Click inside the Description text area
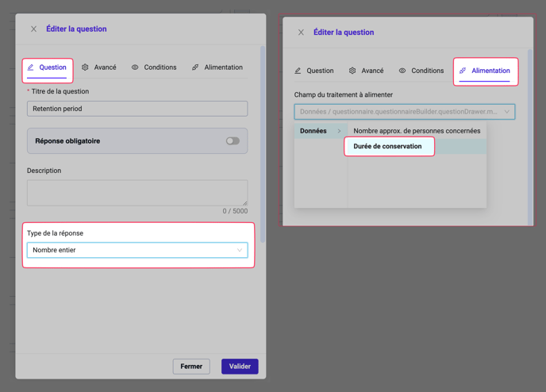546x392 pixels. pos(137,192)
